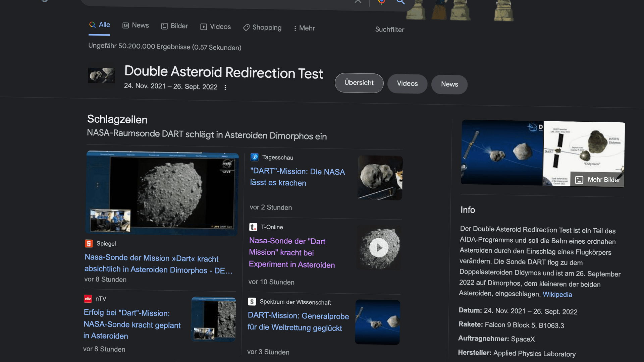644x362 pixels.
Task: Switch to the News search tab
Action: [x=136, y=25]
